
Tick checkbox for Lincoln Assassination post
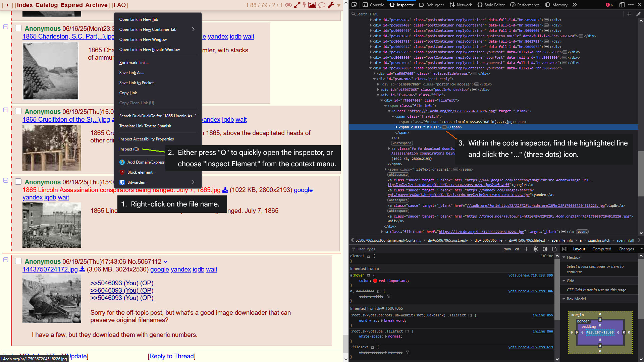(x=18, y=182)
